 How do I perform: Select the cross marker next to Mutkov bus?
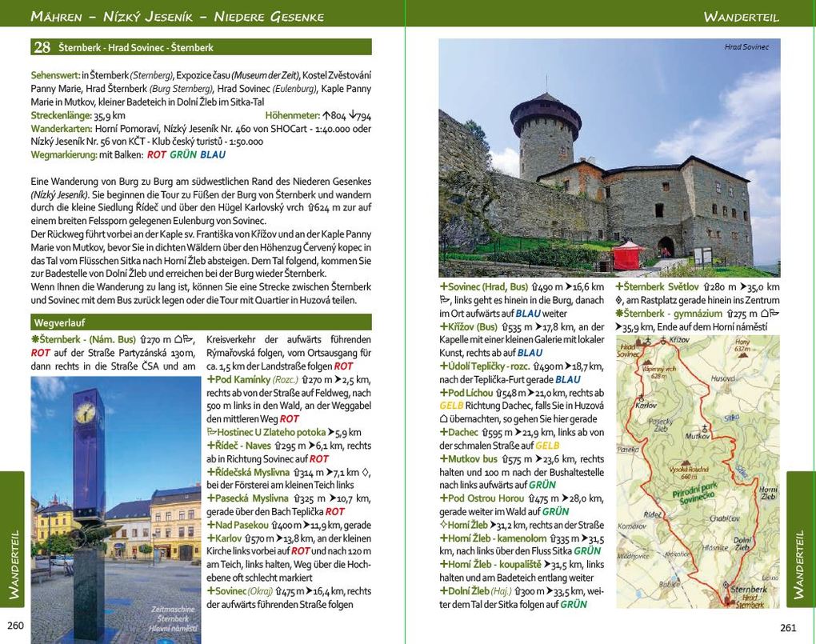coord(443,458)
